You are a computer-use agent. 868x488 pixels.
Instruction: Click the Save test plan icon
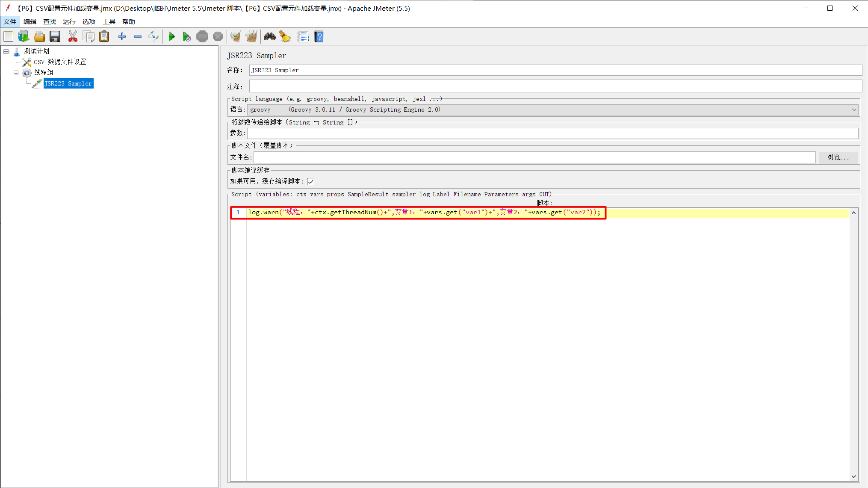pyautogui.click(x=55, y=37)
